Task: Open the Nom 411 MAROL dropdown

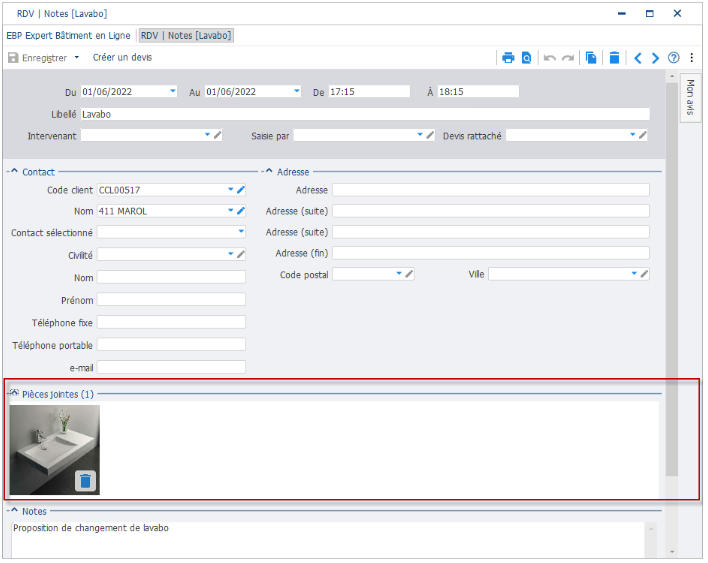Action: [x=231, y=211]
